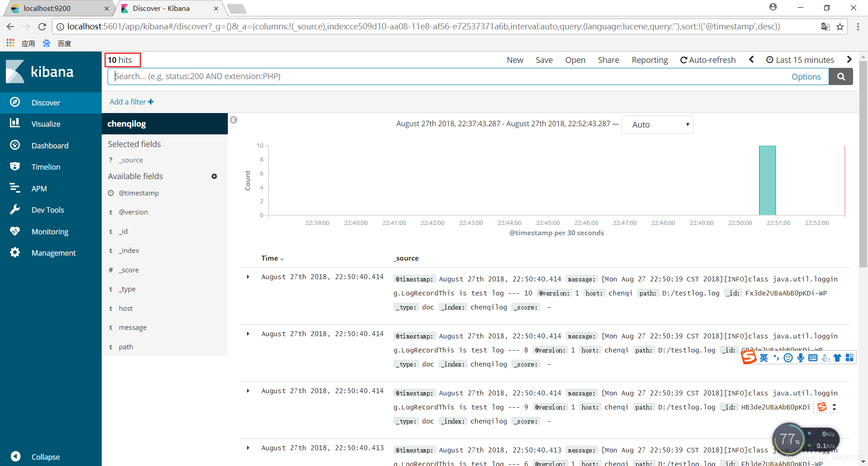The width and height of the screenshot is (868, 466).
Task: Click the browser reload button
Action: point(42,27)
